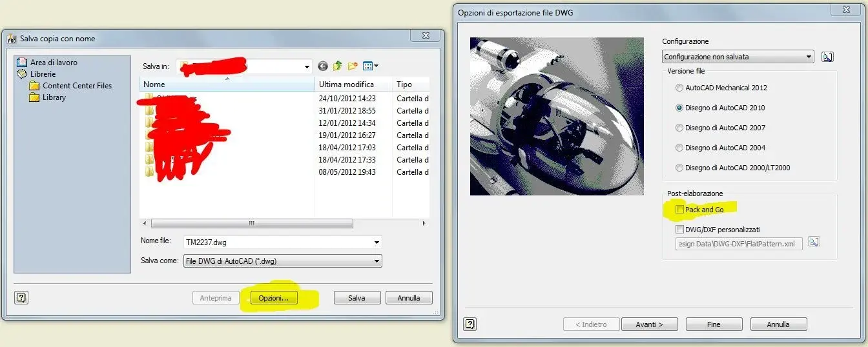
Task: Enable DWG/DXF personalizzati checkbox
Action: [679, 230]
